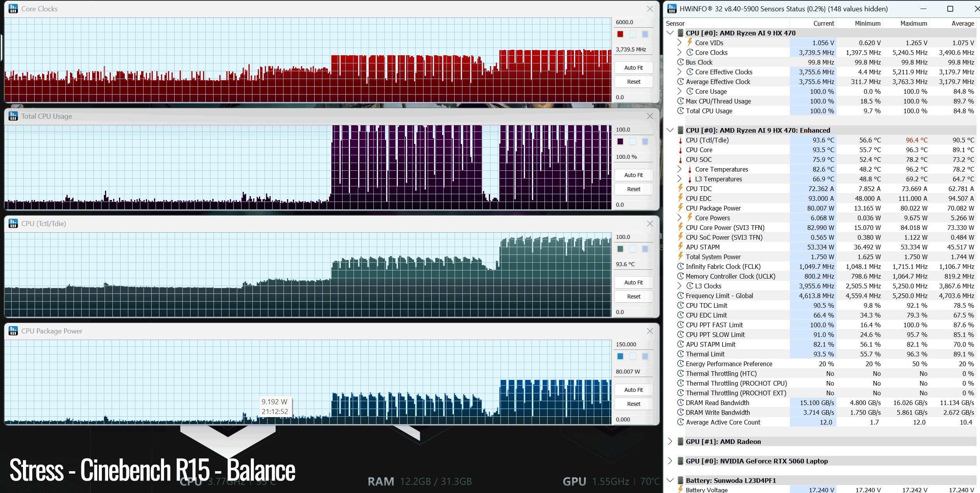Collapse the Battery: Sunwoda L23D4PF1 group
Viewport: 980px width, 493px height.
[x=670, y=480]
